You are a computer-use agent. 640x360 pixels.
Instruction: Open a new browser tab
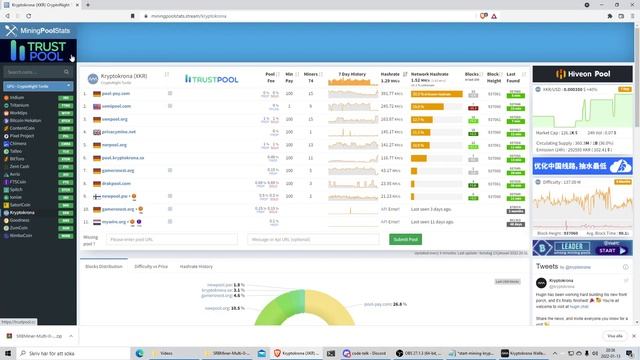click(87, 5)
